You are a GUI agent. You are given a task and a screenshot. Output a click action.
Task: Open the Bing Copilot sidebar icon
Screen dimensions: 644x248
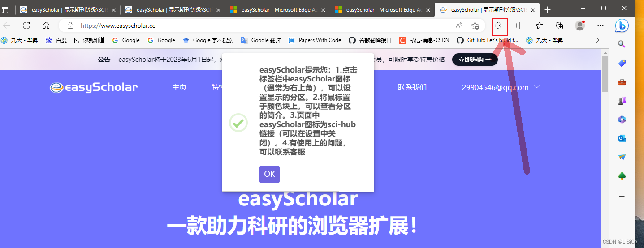622,26
